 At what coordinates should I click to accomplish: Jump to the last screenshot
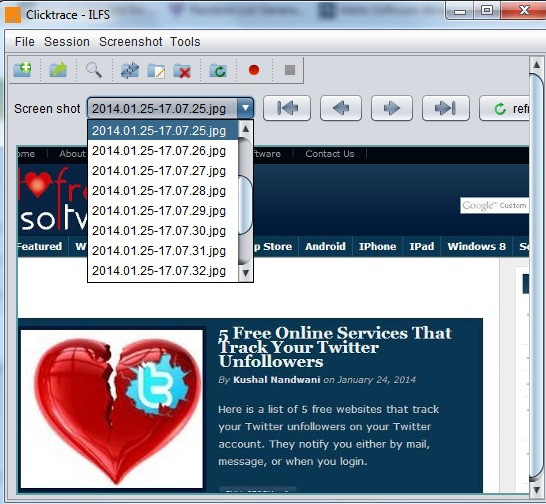446,108
